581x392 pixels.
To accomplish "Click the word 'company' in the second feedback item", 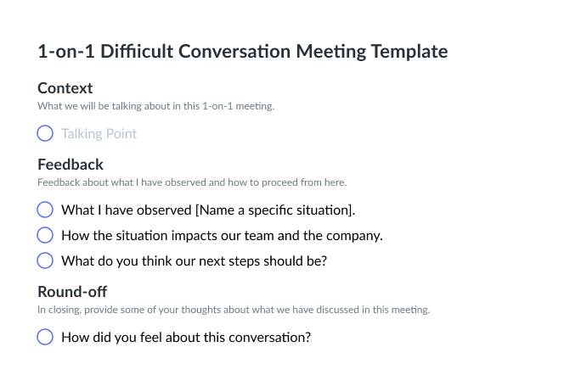I will (x=353, y=237).
